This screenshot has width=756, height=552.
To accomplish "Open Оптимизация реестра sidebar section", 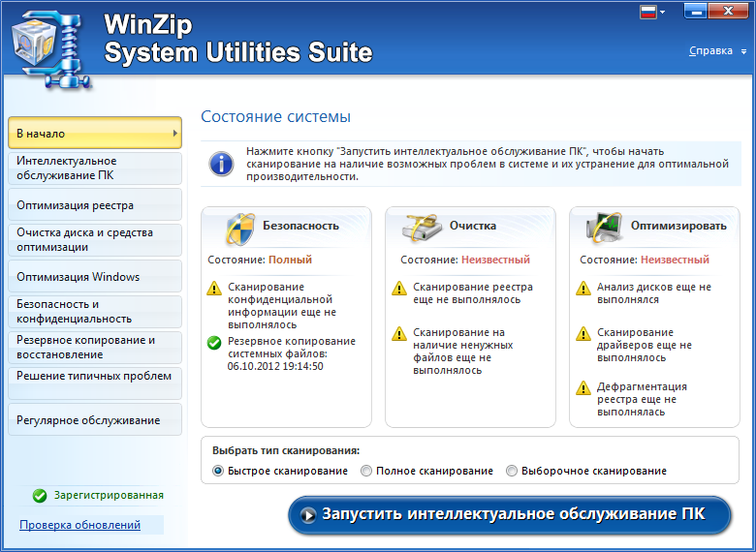I will point(95,204).
